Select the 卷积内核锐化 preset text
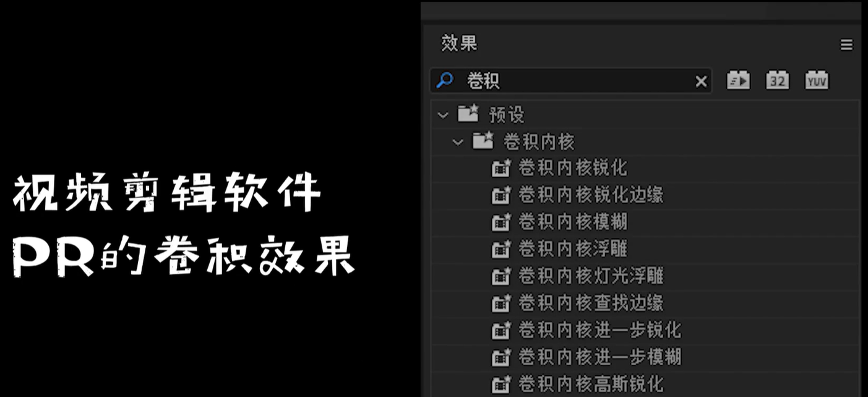 point(572,168)
